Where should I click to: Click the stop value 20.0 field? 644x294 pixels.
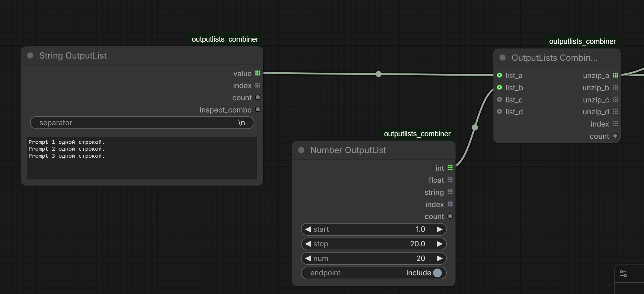pos(374,244)
